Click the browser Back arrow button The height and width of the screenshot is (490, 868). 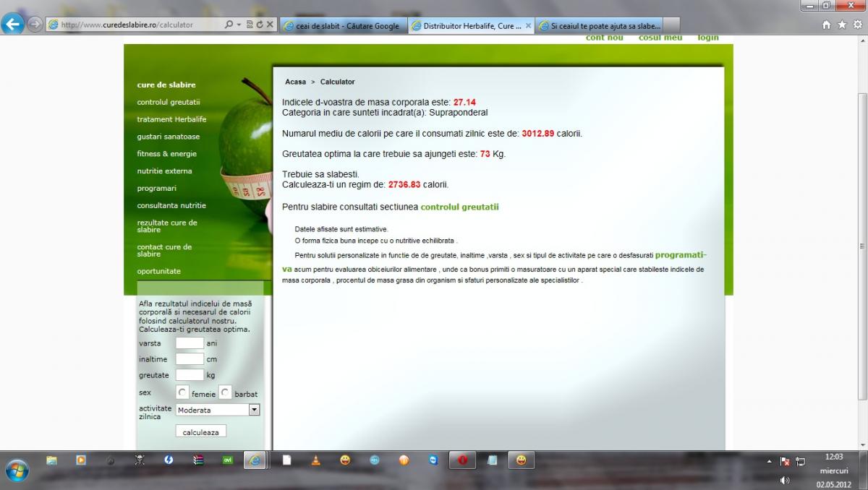coord(13,24)
